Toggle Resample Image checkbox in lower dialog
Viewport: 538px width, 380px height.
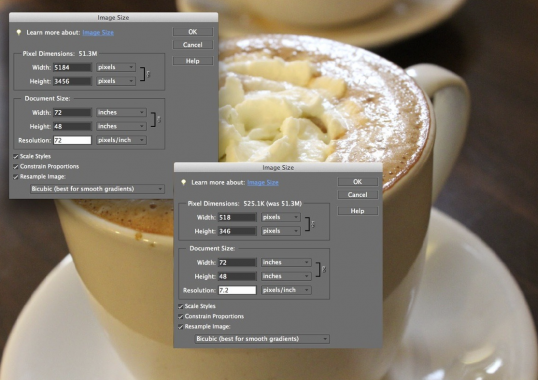coord(181,327)
